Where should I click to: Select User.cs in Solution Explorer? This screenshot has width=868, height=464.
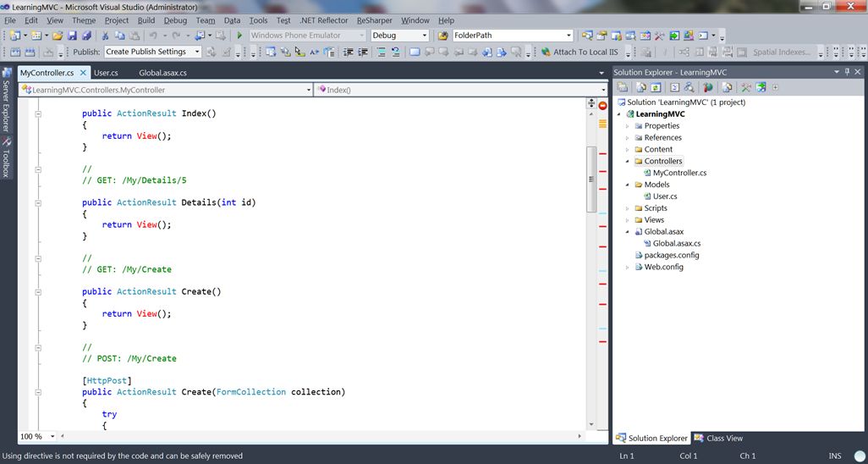[x=664, y=196]
